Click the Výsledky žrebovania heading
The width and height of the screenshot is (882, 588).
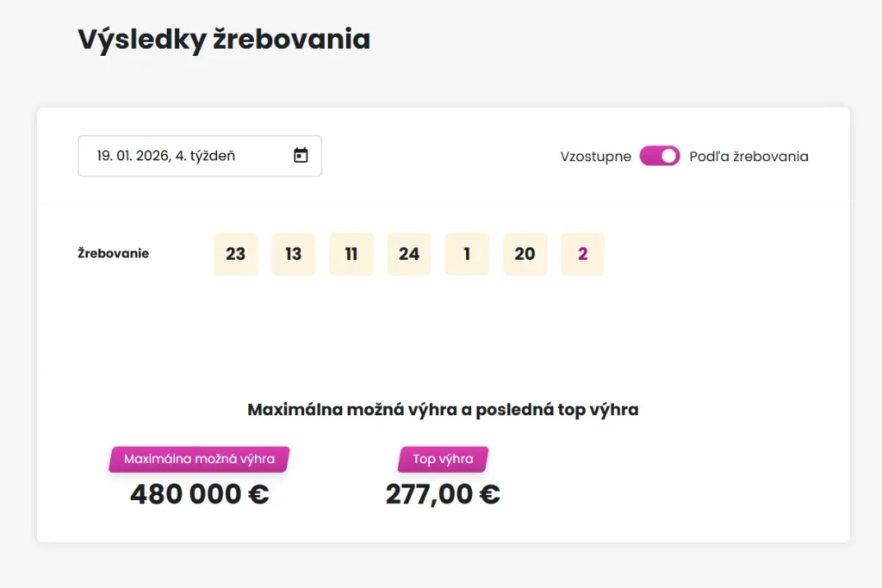click(x=224, y=39)
